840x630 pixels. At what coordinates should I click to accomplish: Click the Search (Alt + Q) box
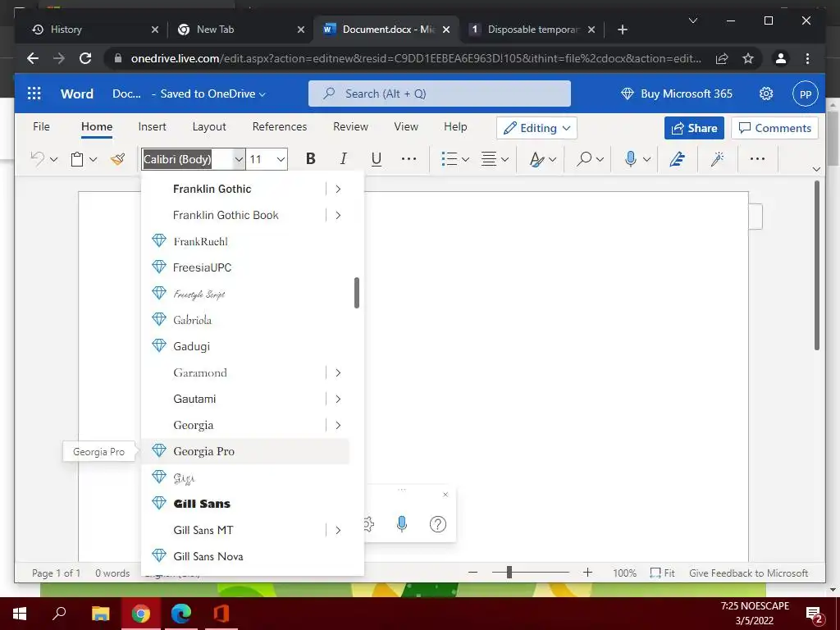(x=440, y=94)
